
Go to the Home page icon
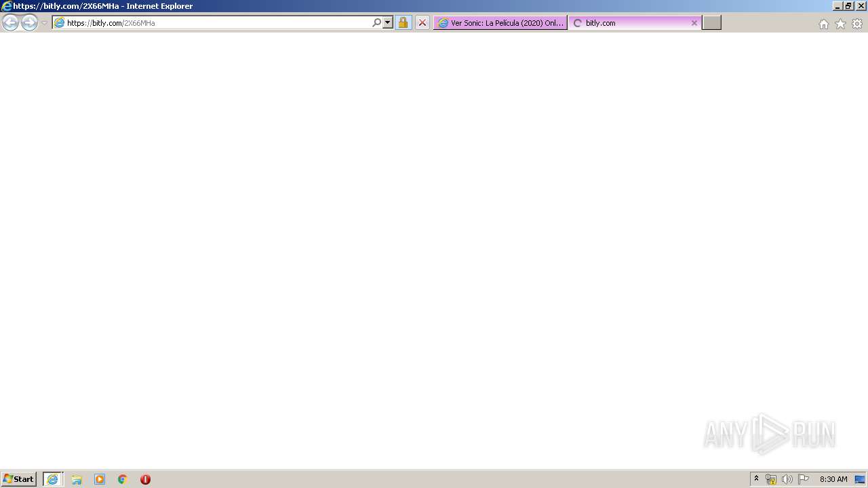[x=823, y=24]
